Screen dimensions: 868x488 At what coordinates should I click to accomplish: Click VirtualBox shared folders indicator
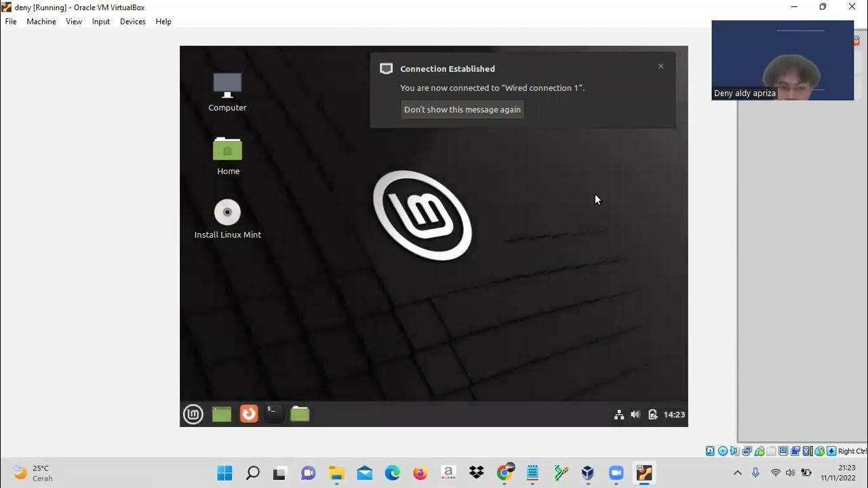point(771,451)
